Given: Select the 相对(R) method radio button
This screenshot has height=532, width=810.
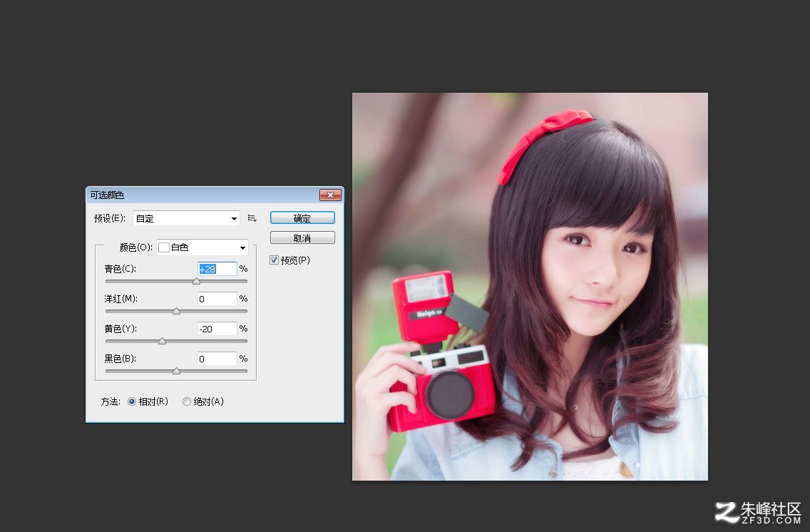Looking at the screenshot, I should pos(132,401).
